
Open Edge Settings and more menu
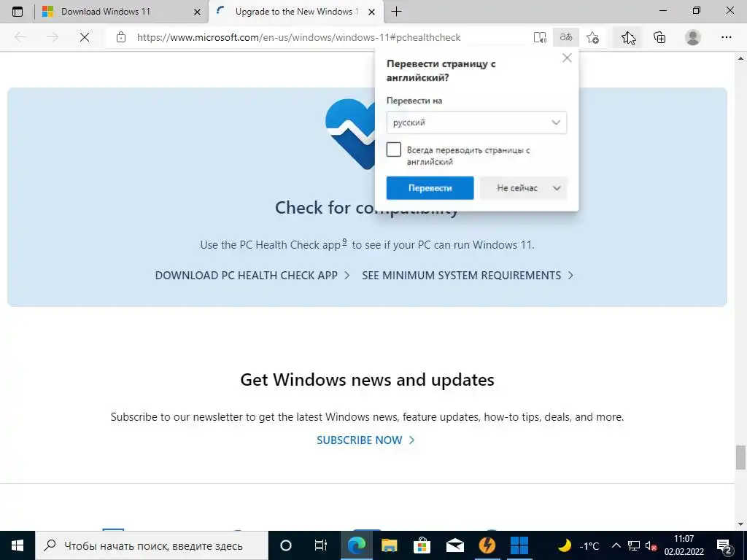[x=726, y=37]
